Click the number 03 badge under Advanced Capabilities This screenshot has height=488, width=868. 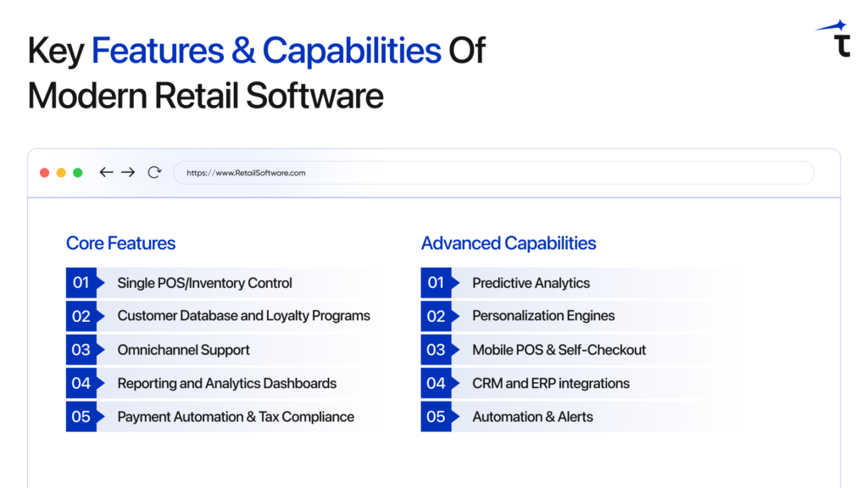pos(437,350)
